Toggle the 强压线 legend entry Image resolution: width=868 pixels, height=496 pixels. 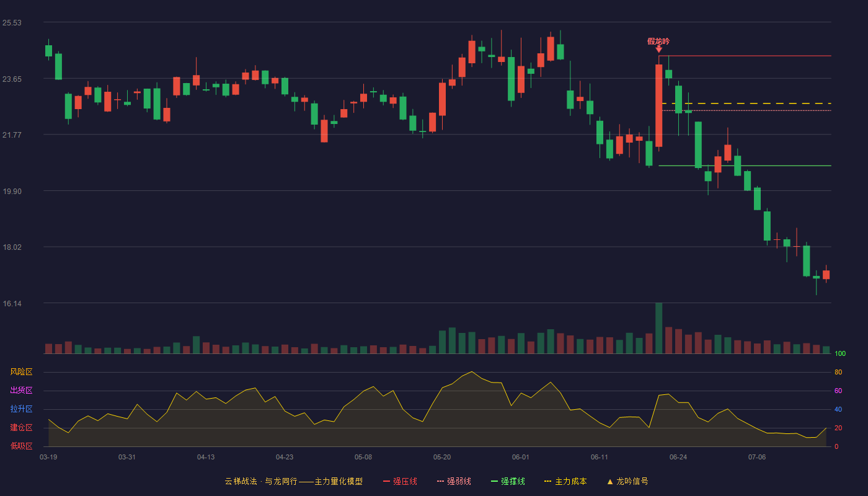pos(400,481)
